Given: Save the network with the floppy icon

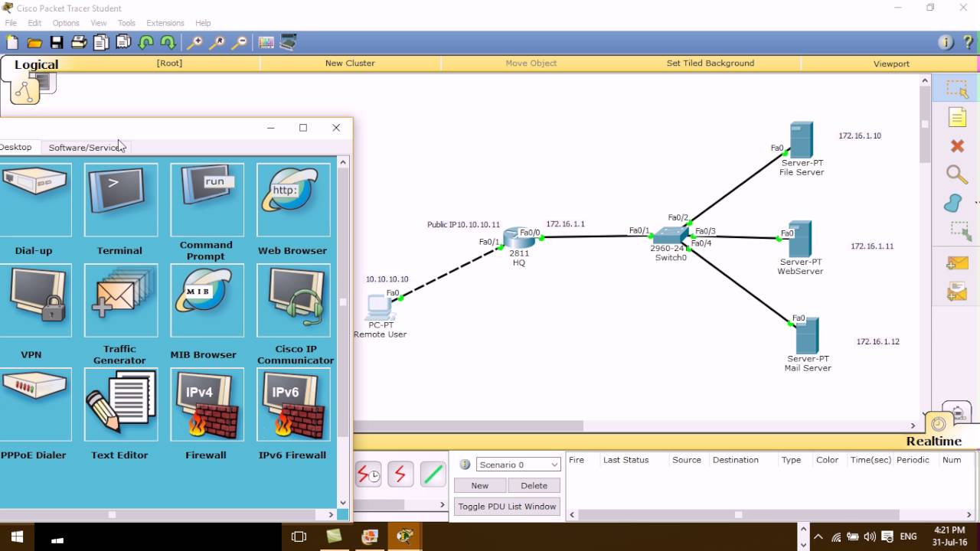Looking at the screenshot, I should [56, 42].
